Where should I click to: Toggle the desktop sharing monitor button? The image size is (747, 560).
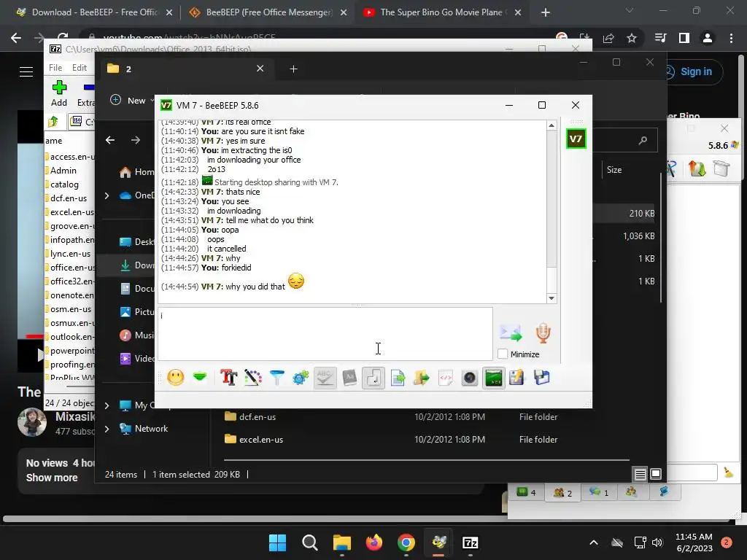pos(494,378)
